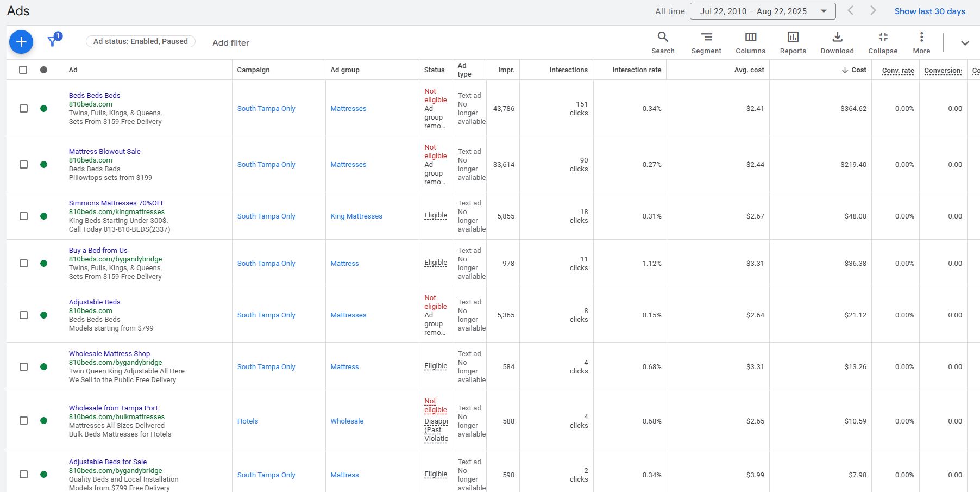This screenshot has width=980, height=492.
Task: Go to next date range arrow
Action: click(x=873, y=10)
